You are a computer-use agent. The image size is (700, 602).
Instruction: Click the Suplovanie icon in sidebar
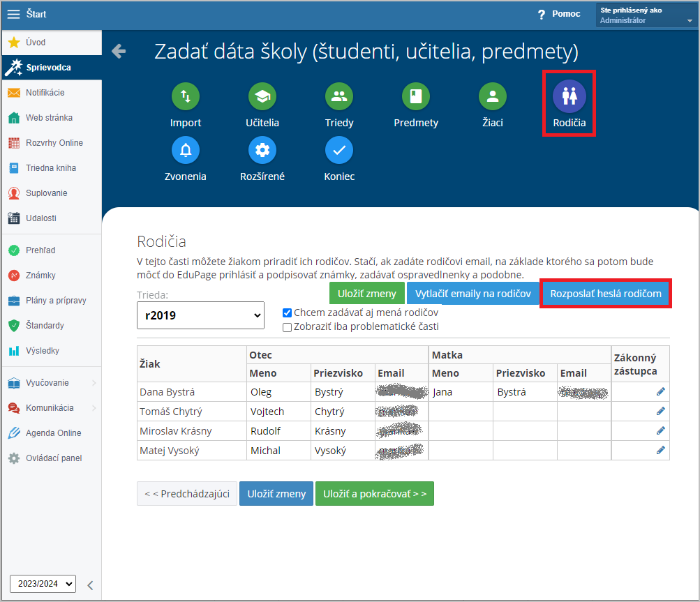[14, 193]
